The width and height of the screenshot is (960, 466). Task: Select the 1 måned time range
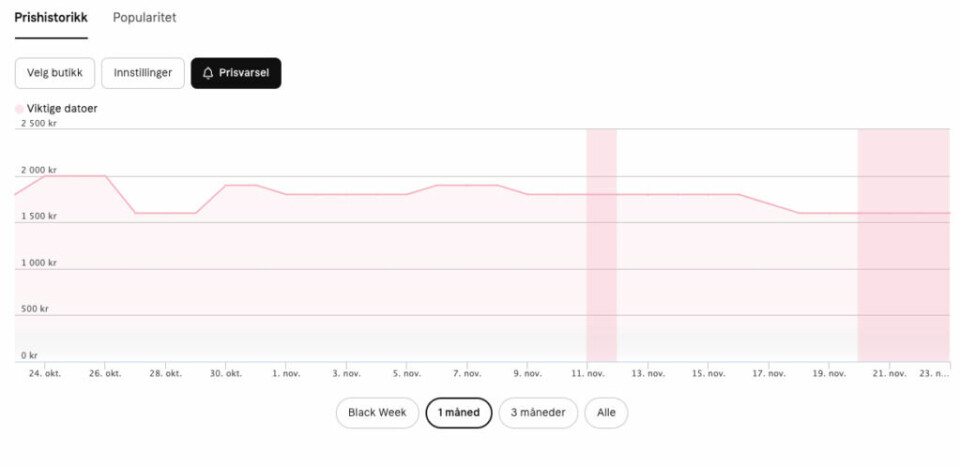pos(459,413)
